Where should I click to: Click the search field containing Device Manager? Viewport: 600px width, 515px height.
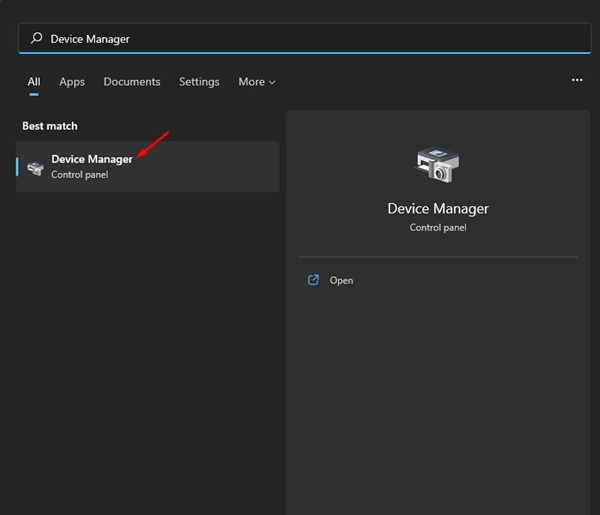click(300, 38)
